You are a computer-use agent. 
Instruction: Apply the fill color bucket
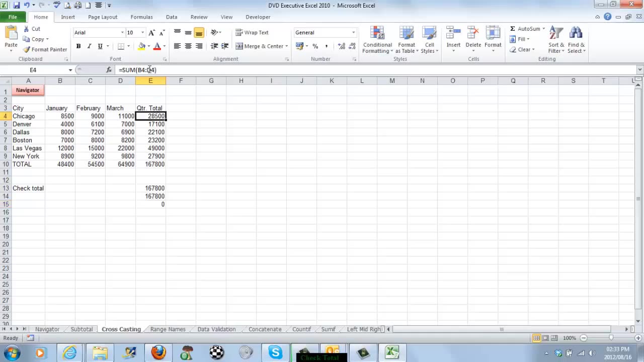coord(142,46)
